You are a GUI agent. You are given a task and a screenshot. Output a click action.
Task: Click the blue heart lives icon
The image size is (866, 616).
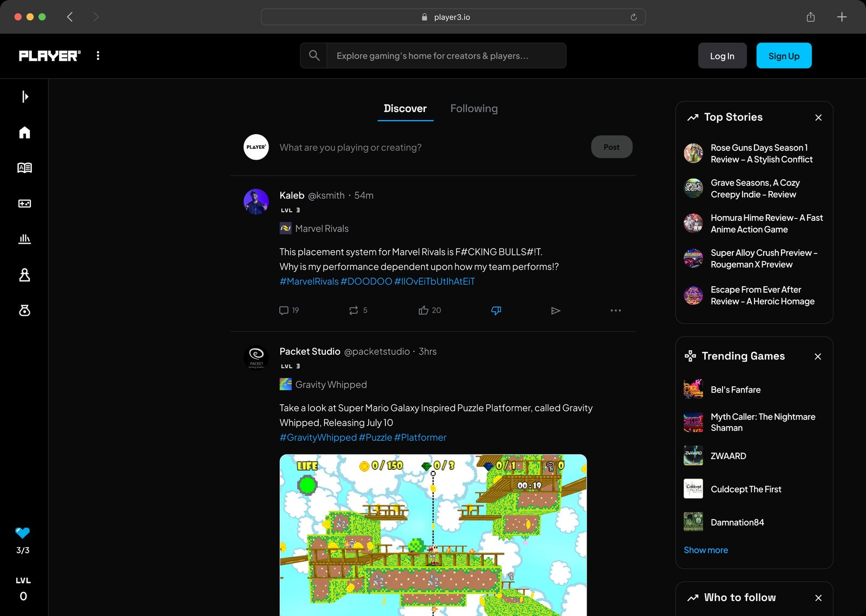(23, 533)
